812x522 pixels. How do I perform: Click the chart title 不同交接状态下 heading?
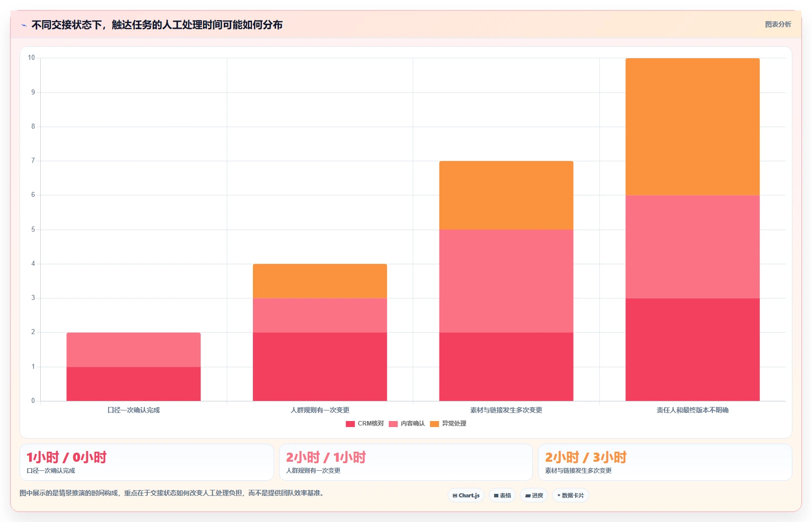point(157,25)
